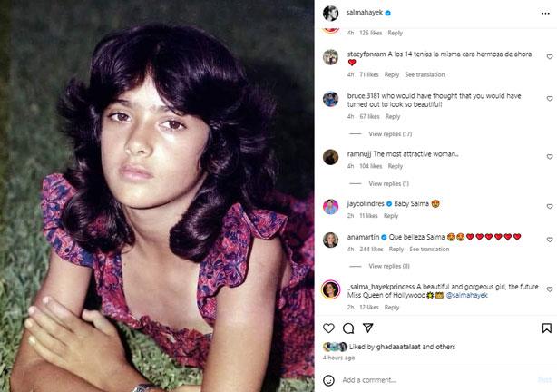Like stacyfonram's comment with heart toggle
The image size is (557, 392).
click(547, 58)
